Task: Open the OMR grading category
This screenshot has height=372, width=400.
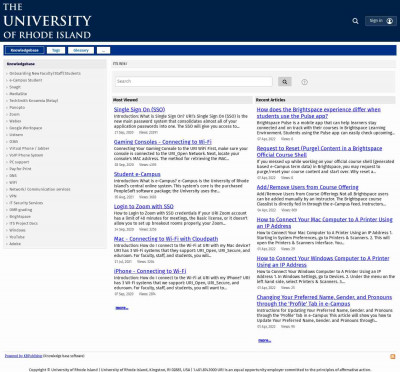Action: [x=21, y=210]
